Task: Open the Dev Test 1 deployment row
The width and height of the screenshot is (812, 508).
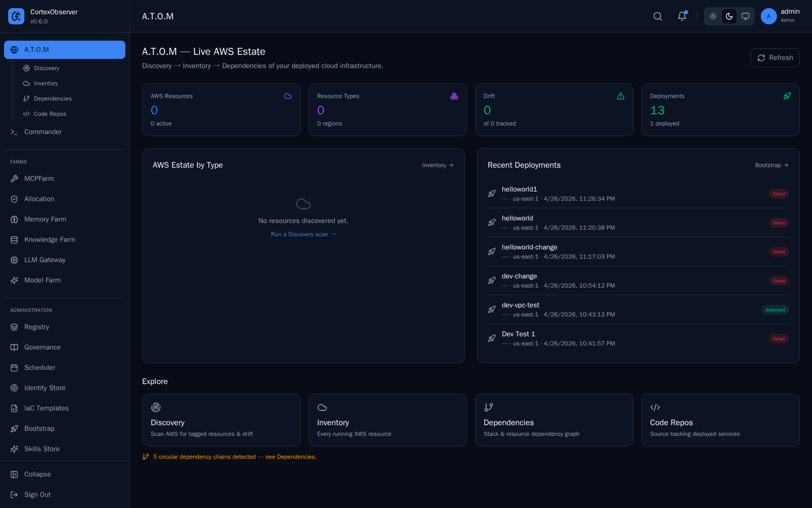Action: pyautogui.click(x=638, y=338)
